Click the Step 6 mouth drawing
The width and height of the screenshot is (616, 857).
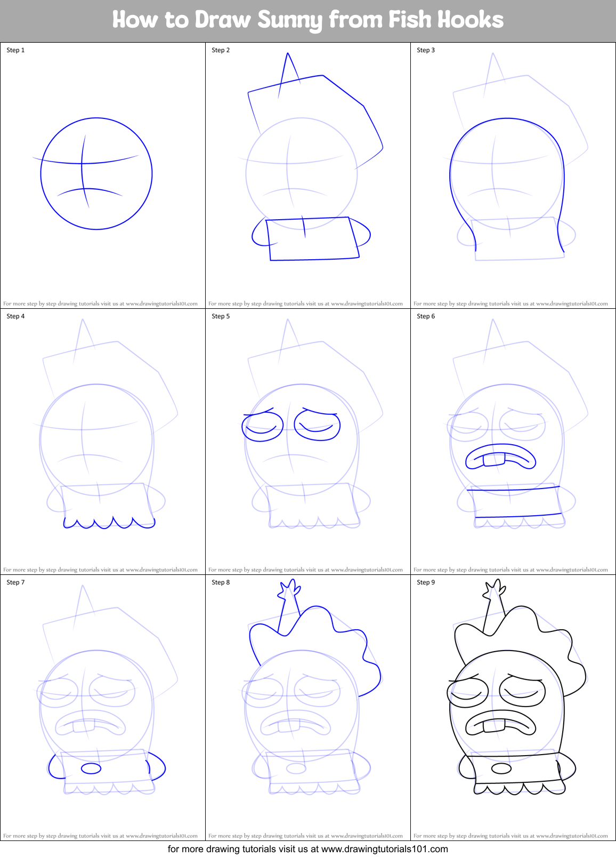point(500,456)
